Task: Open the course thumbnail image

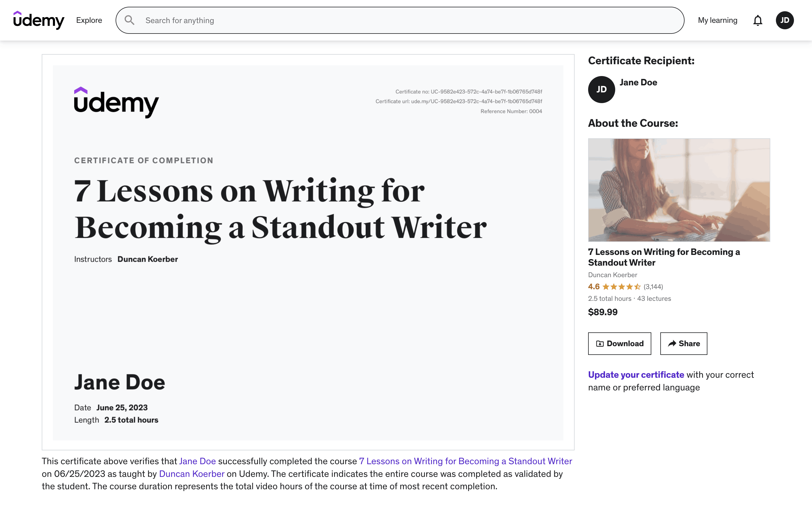Action: [x=679, y=190]
